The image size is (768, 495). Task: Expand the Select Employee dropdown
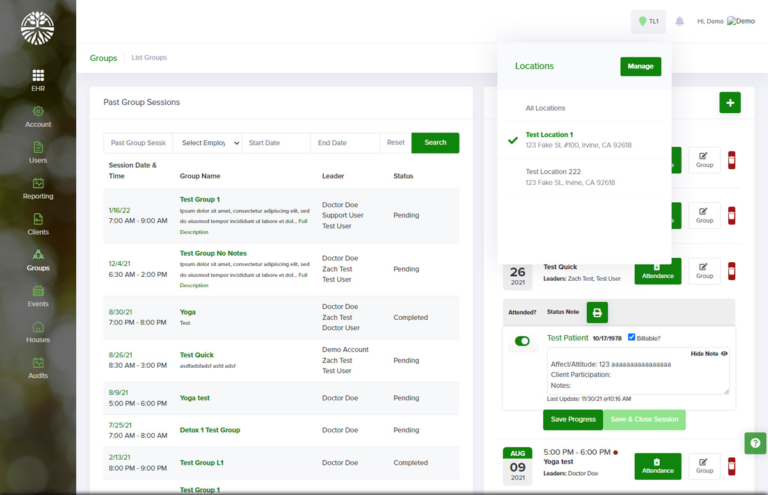(x=207, y=143)
